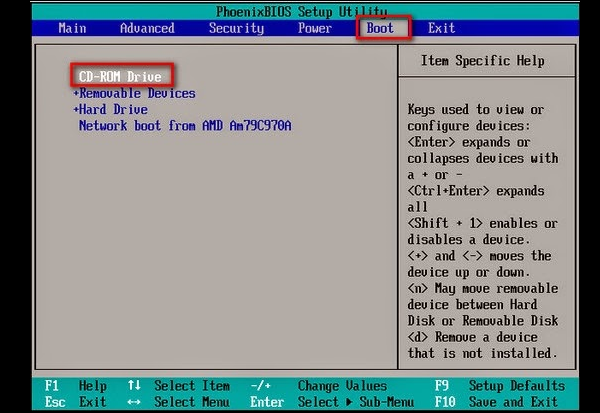Expand the Hard Drive boot entry
Image resolution: width=600 pixels, height=413 pixels.
coord(110,109)
